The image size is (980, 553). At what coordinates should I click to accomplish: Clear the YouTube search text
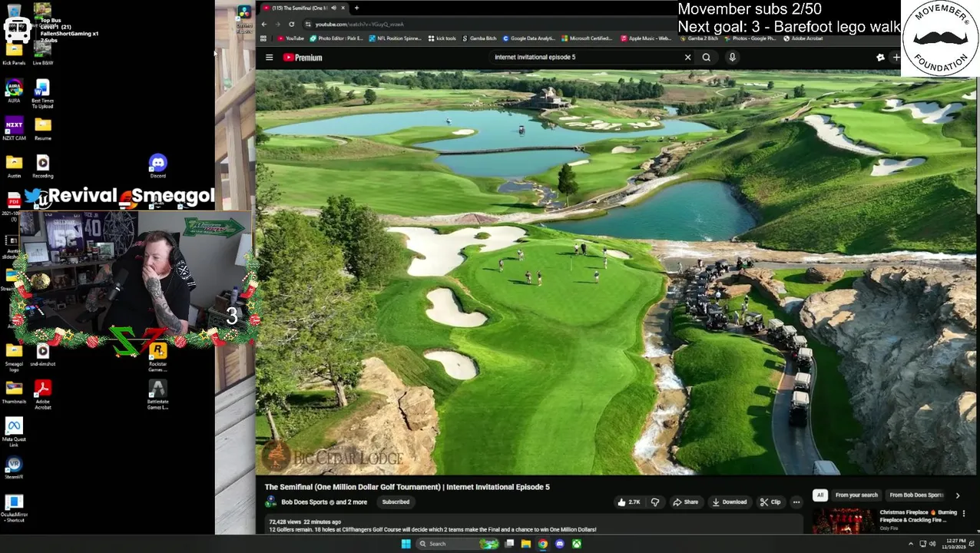687,57
